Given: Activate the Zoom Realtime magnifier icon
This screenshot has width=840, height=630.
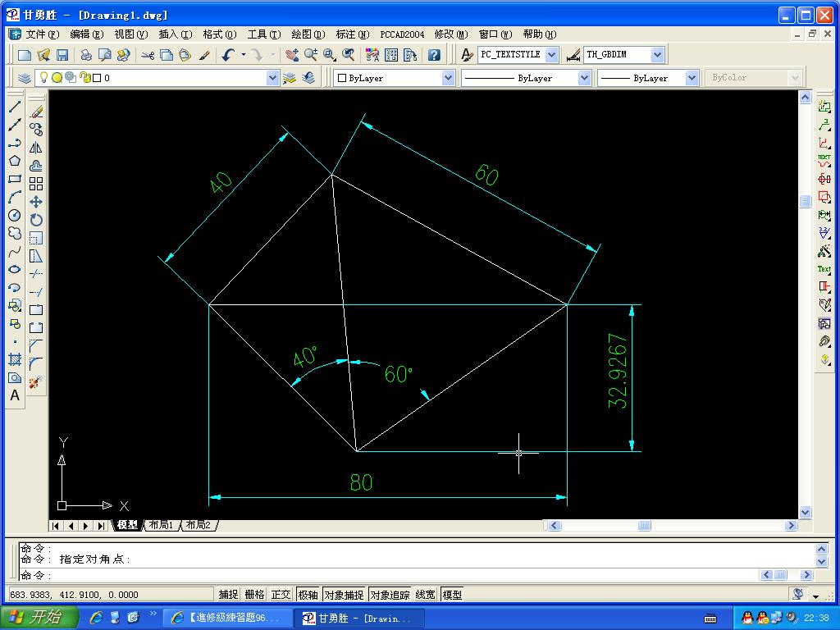Looking at the screenshot, I should click(x=311, y=55).
